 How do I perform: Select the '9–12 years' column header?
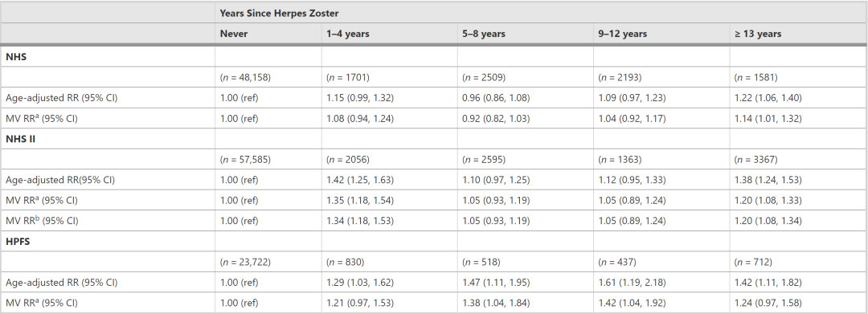pos(622,34)
